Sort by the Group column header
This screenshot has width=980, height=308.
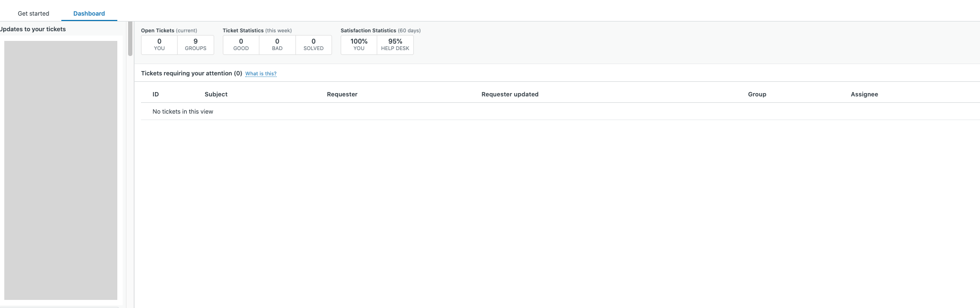pos(757,94)
